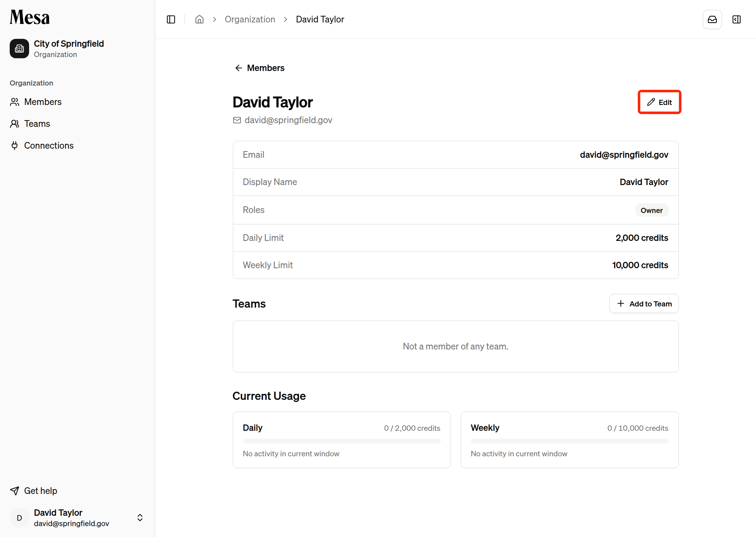Screen dimensions: 756x537
Task: Click the Weekly usage progress bar
Action: [x=569, y=441]
